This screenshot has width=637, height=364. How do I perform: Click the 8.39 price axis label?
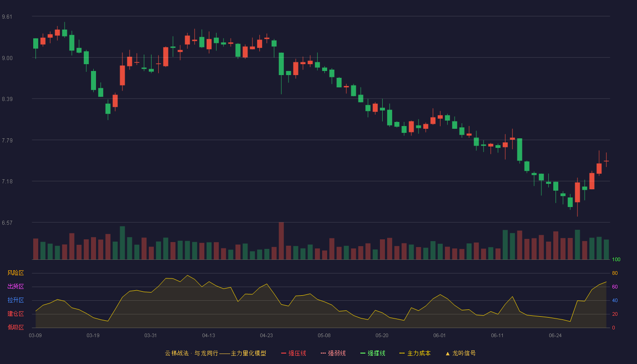pos(7,99)
